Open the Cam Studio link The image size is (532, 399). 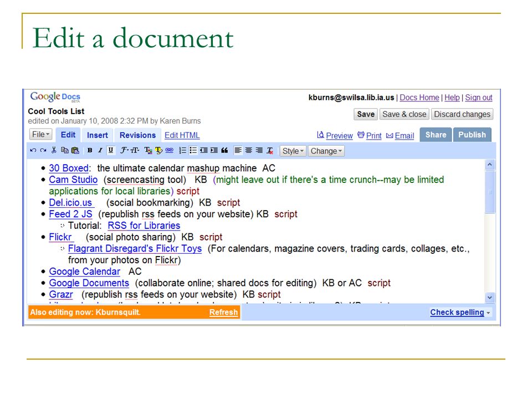(73, 180)
